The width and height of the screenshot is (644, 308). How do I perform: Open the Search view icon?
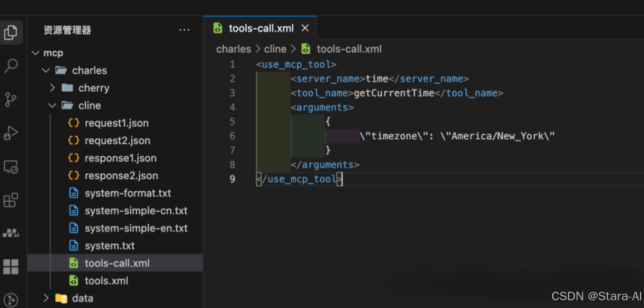(11, 66)
